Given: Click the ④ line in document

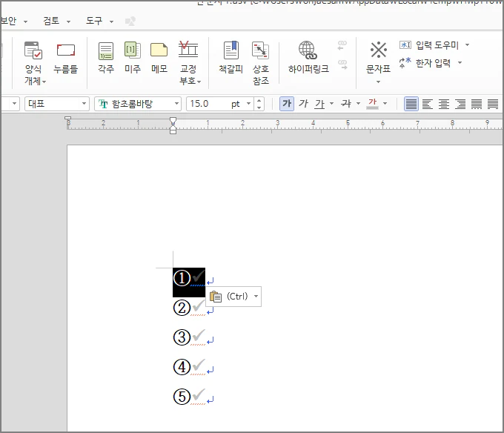Looking at the screenshot, I should (x=189, y=367).
